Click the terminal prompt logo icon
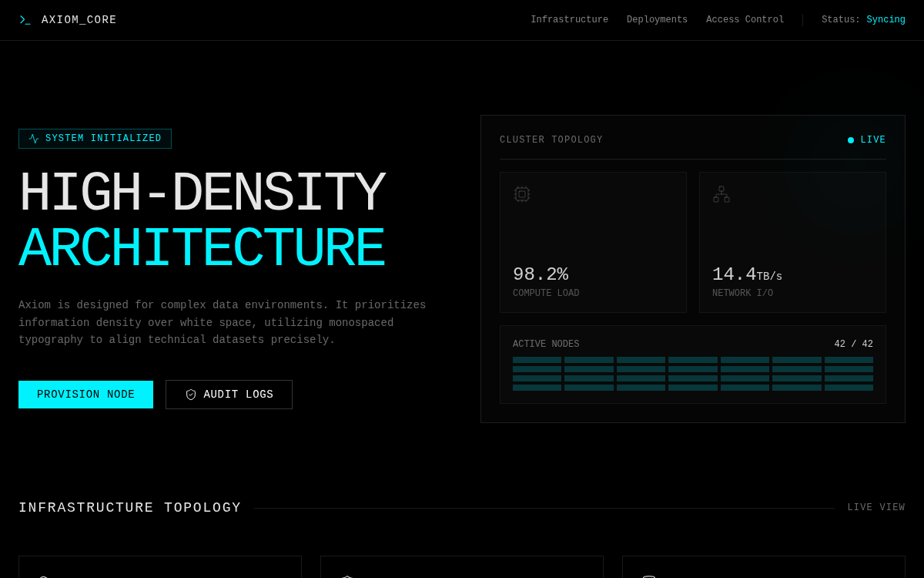 [x=25, y=20]
